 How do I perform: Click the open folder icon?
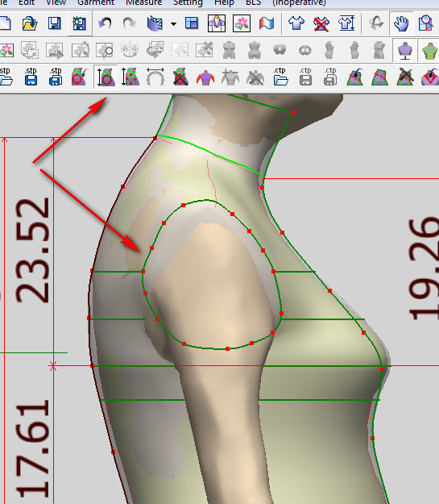30,23
